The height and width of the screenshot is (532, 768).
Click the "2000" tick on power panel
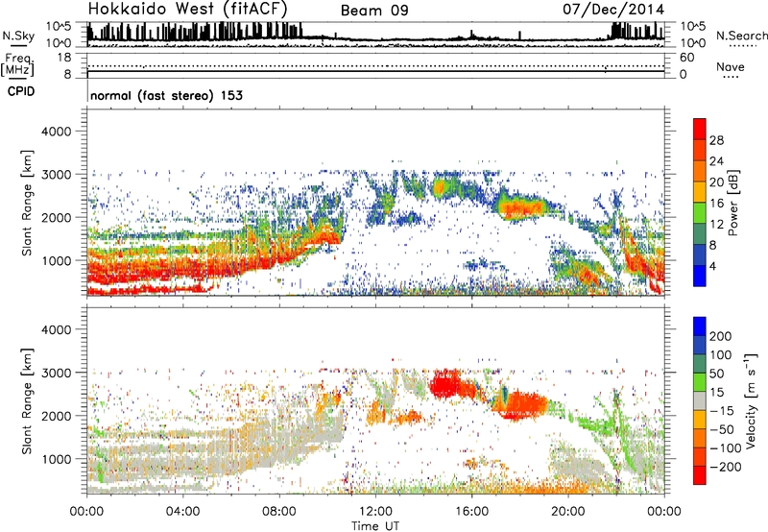(x=56, y=217)
